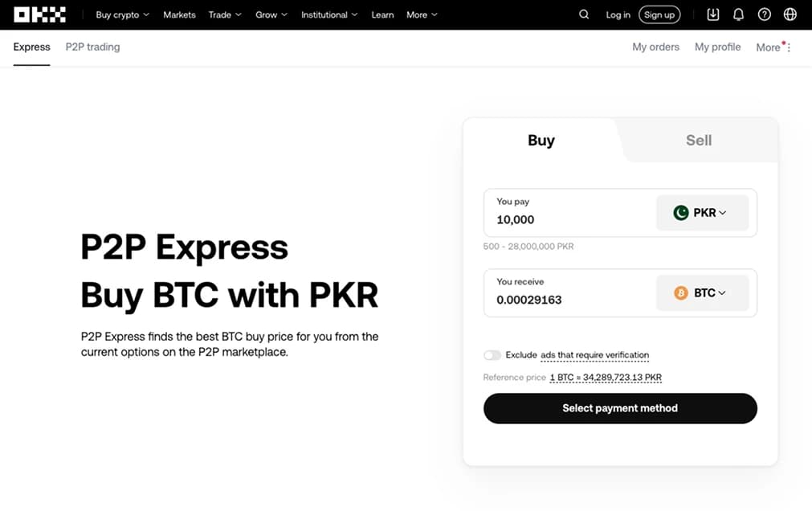Image resolution: width=812 pixels, height=511 pixels.
Task: Click the help question mark icon
Action: pos(765,14)
